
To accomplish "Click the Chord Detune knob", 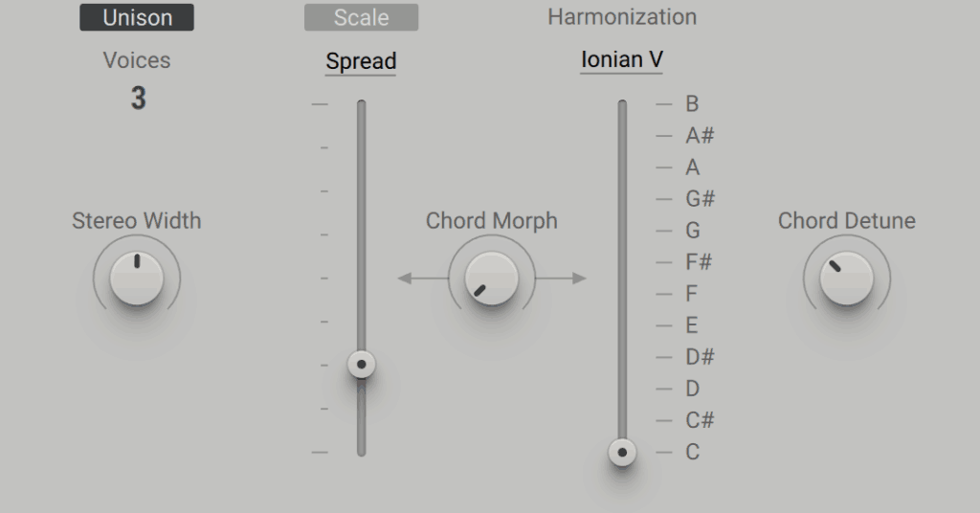I will [x=847, y=279].
